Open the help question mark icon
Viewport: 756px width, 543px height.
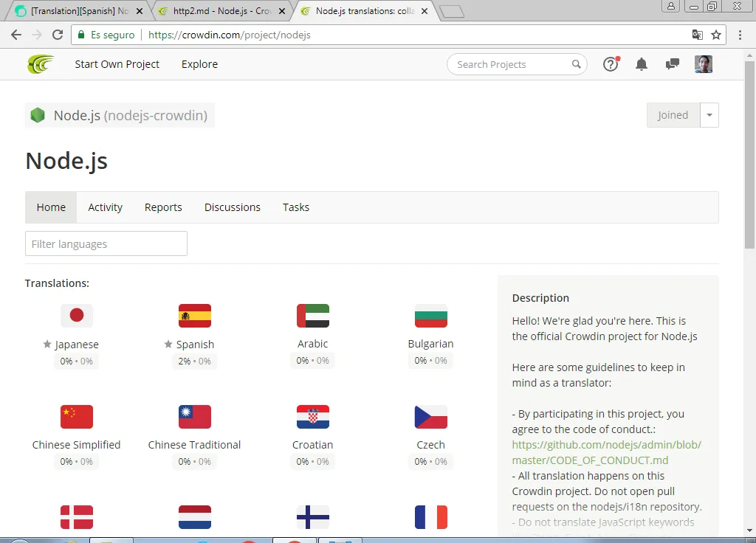tap(611, 64)
